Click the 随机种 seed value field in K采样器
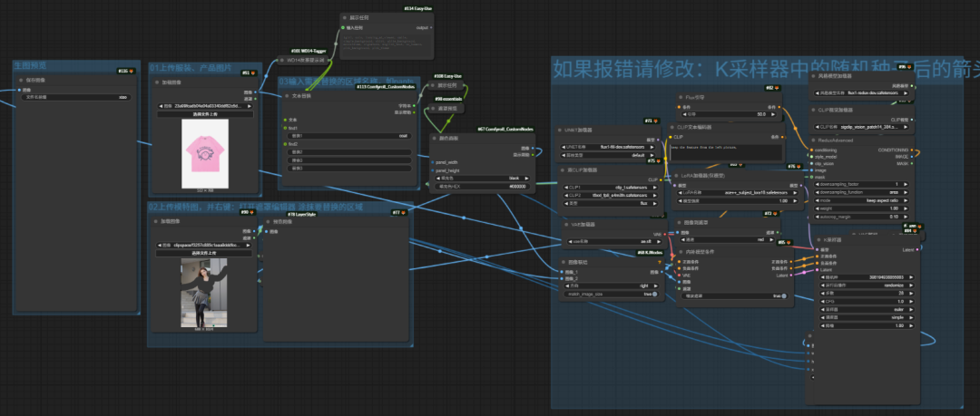This screenshot has height=416, width=980. pos(867,276)
